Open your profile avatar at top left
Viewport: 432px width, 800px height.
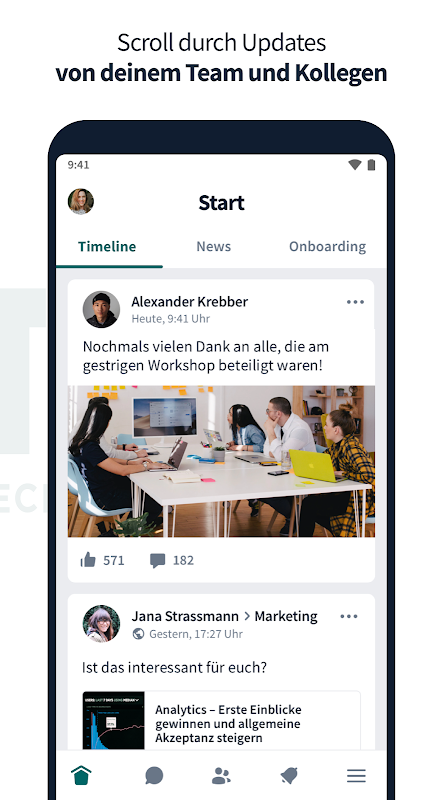click(x=81, y=201)
